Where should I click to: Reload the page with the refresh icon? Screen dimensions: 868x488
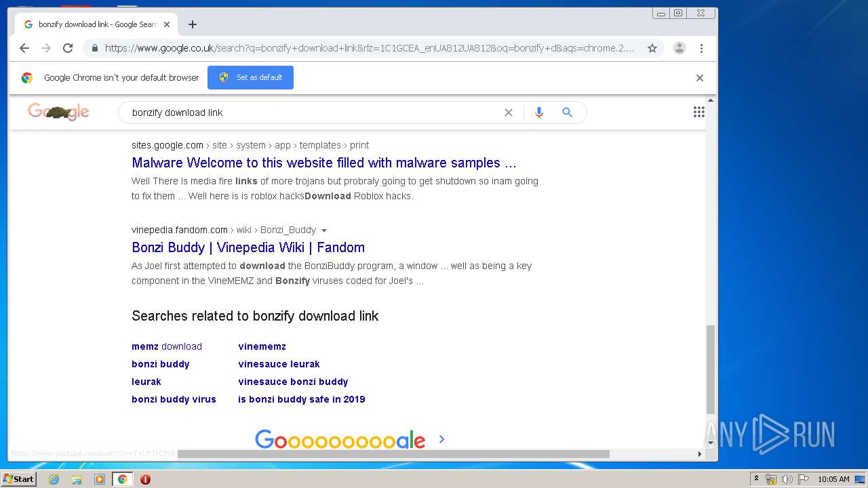(x=68, y=48)
